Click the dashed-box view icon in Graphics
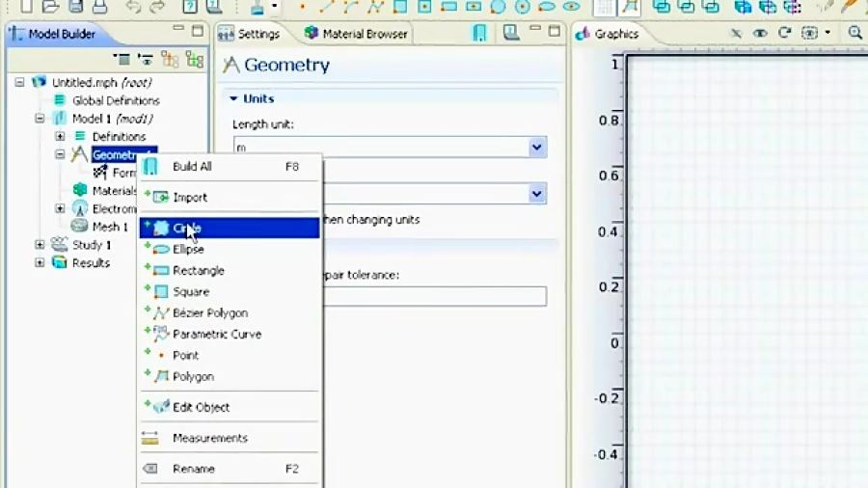868x488 pixels. click(x=809, y=33)
